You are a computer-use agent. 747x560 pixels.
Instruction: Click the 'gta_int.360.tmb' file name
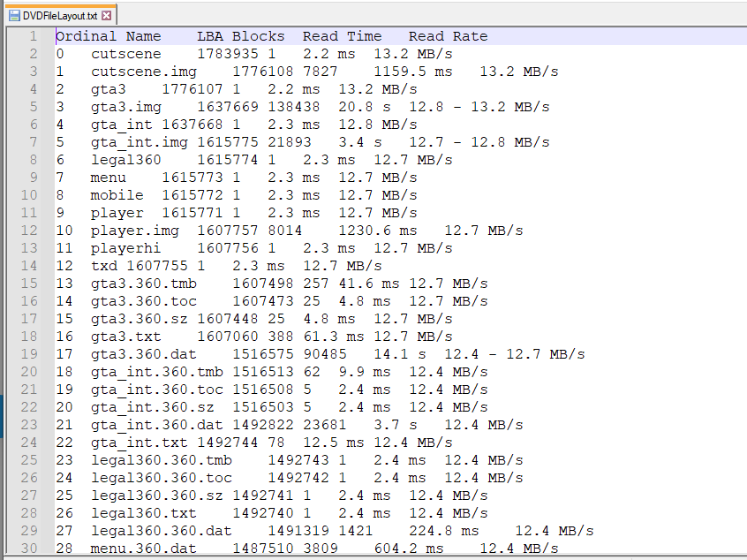pyautogui.click(x=157, y=371)
